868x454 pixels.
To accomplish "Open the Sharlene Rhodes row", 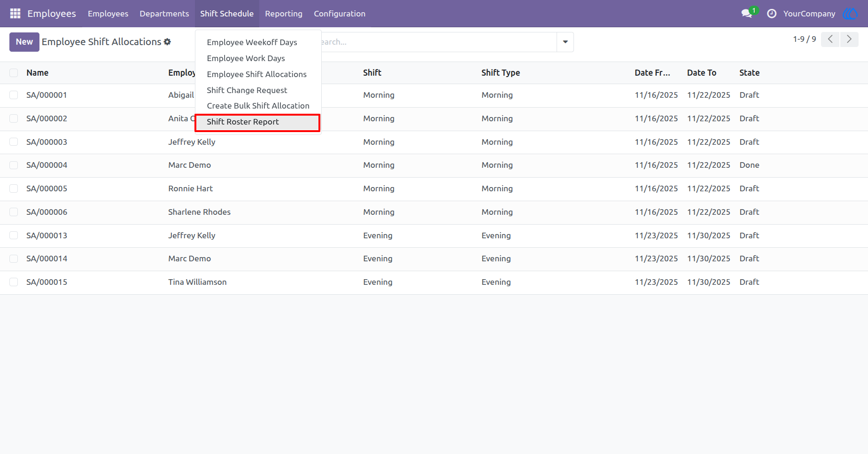I will coord(434,212).
